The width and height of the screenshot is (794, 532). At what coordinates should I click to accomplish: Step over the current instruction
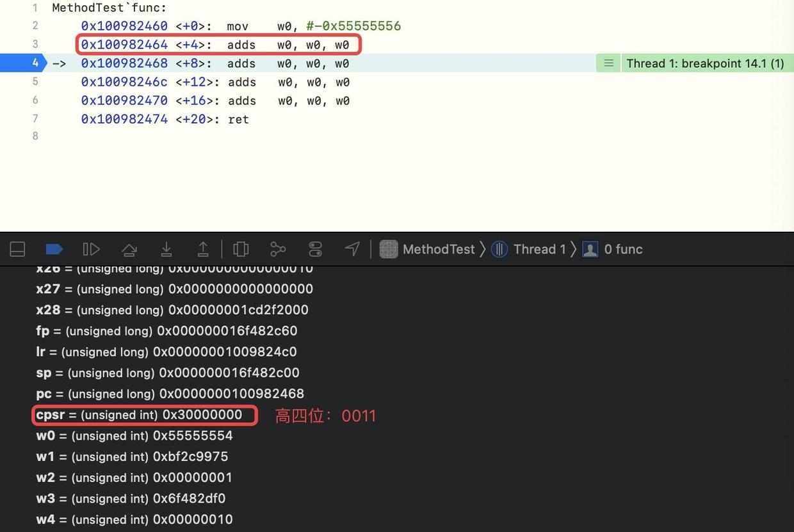pos(129,249)
